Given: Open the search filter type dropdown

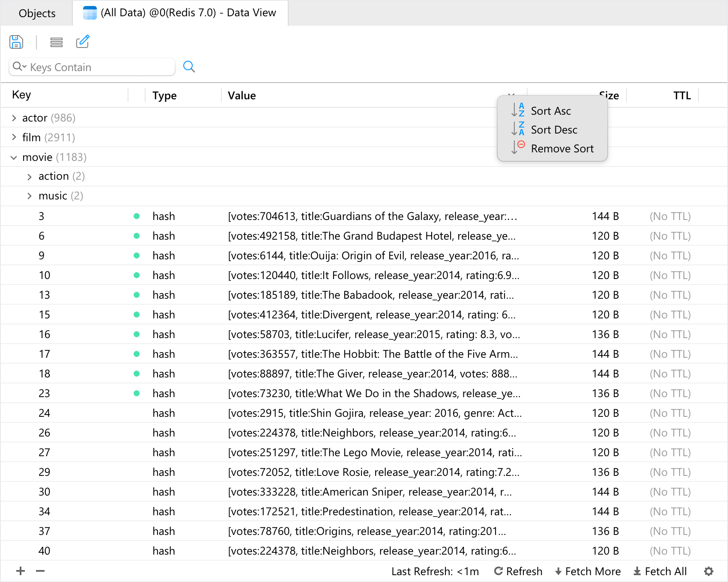Looking at the screenshot, I should 20,67.
